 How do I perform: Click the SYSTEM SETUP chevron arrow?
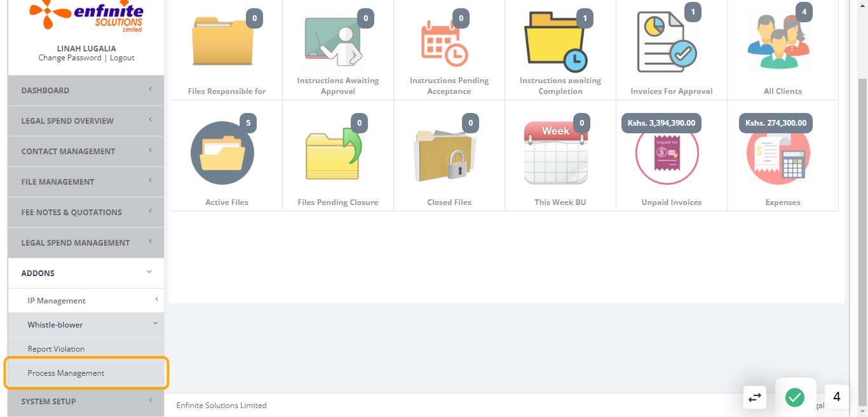pyautogui.click(x=151, y=400)
